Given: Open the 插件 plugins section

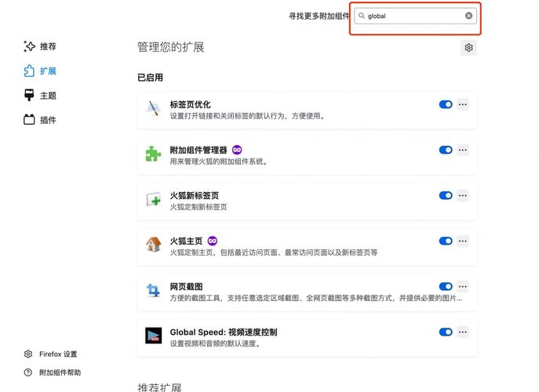Looking at the screenshot, I should pyautogui.click(x=39, y=120).
